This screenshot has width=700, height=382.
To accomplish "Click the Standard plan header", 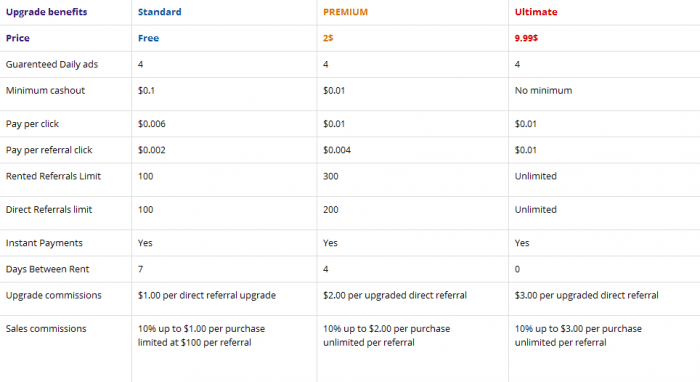I will tap(159, 12).
